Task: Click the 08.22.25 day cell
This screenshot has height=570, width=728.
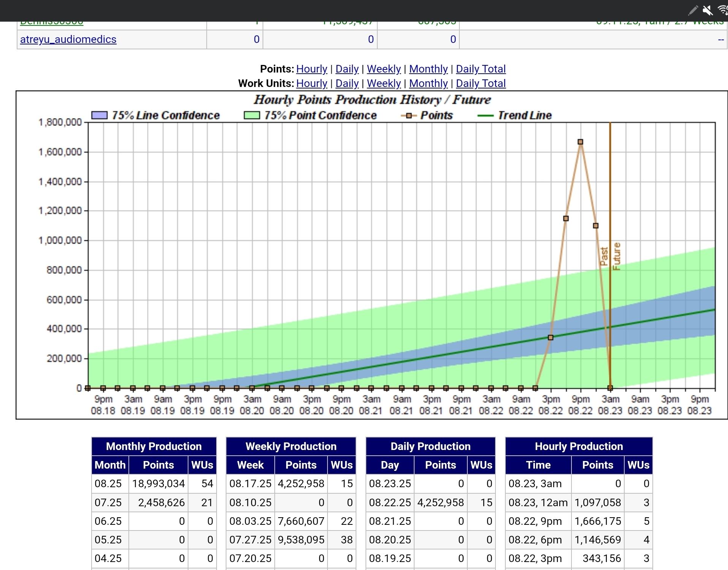Action: [x=390, y=502]
